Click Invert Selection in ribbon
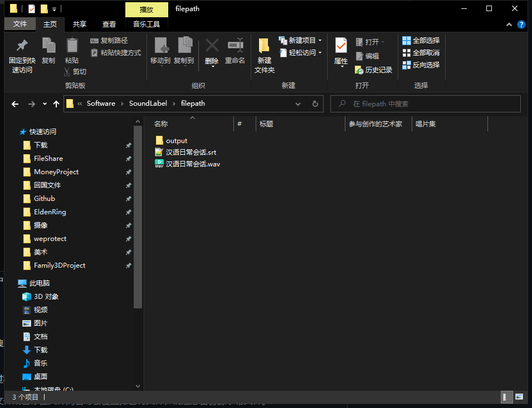The width and height of the screenshot is (532, 408). click(x=421, y=65)
